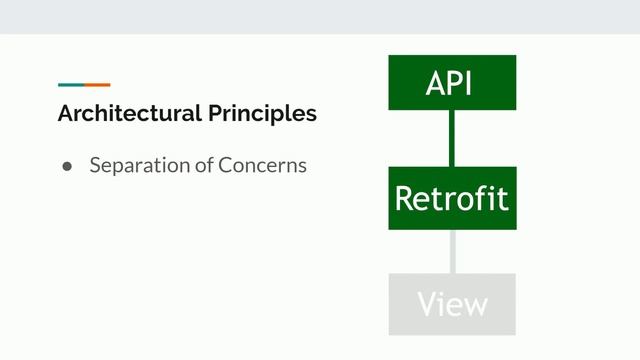This screenshot has height=360, width=640.
Task: Click the word Principles in the heading
Action: 262,114
